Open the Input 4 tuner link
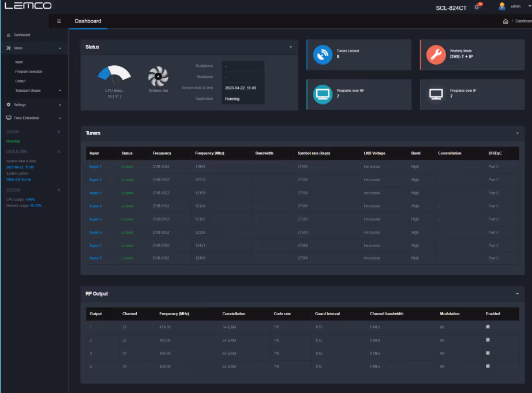Screen dimensions: 532x393 click(x=95, y=206)
